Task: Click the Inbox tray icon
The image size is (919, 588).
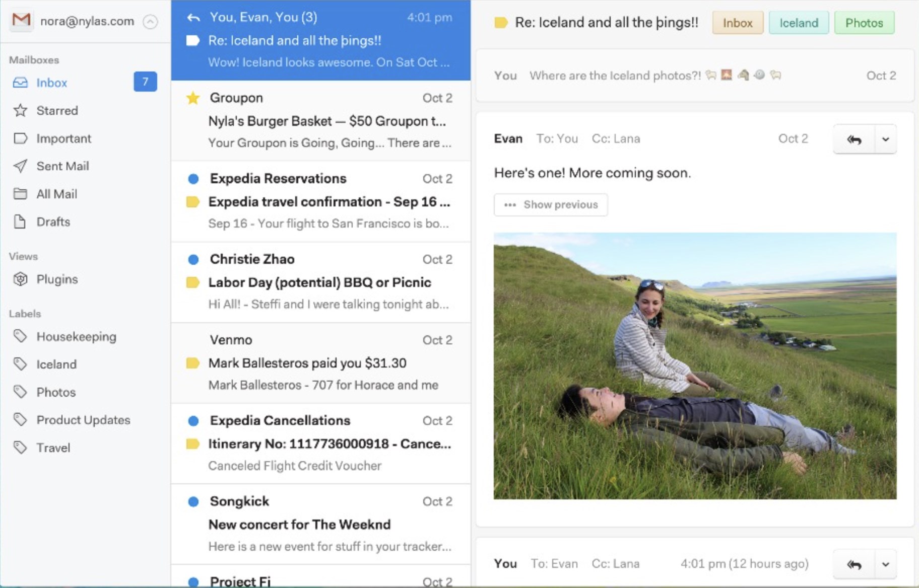Action: pos(20,83)
